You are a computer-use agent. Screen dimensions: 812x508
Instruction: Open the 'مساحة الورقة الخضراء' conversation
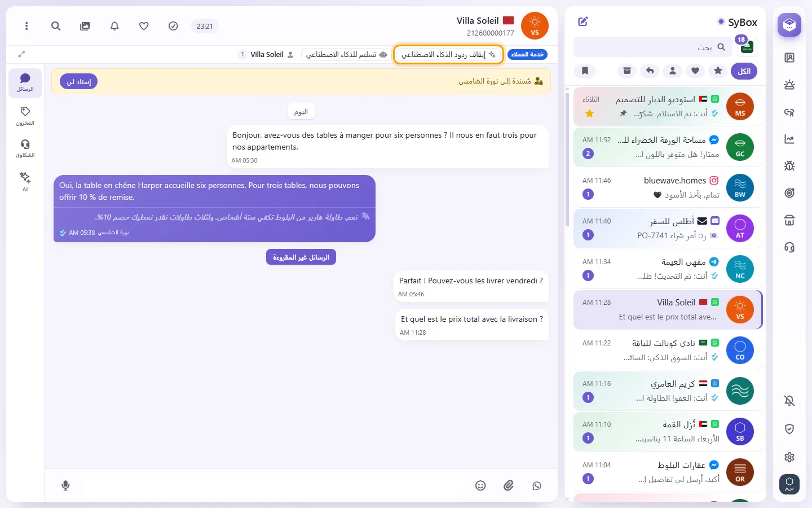[668, 147]
